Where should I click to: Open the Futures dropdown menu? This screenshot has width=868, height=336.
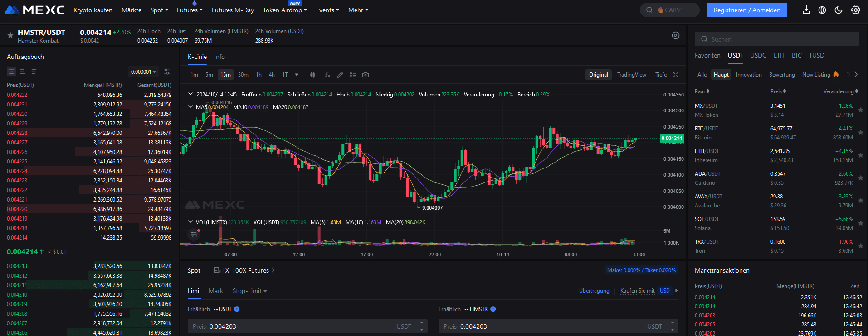coord(190,10)
